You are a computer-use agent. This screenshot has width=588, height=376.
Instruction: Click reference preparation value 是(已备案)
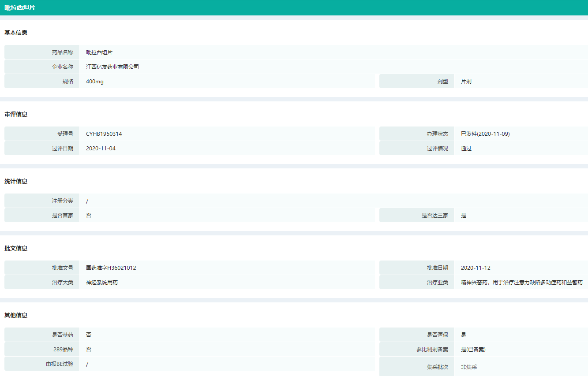pos(473,350)
